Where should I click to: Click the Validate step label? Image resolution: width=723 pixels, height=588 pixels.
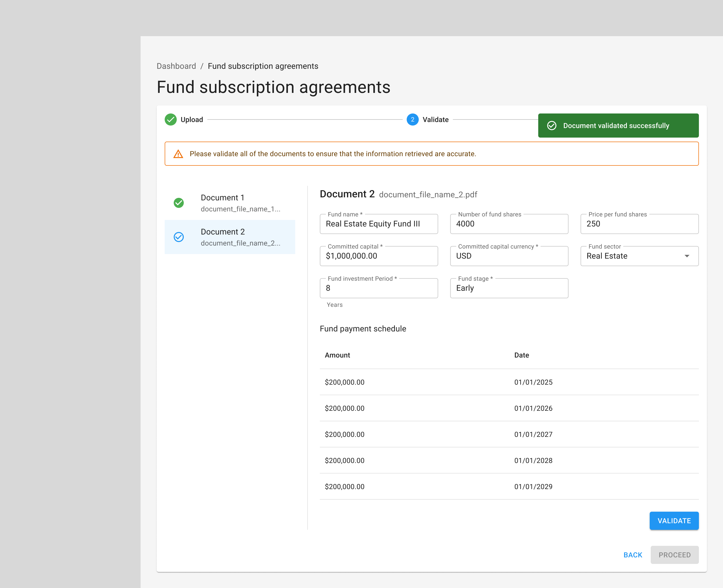coord(436,120)
